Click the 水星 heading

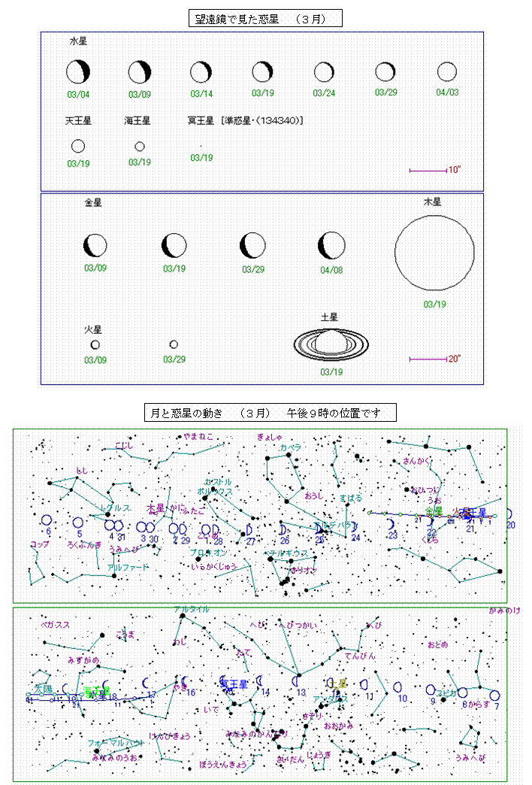[x=78, y=41]
